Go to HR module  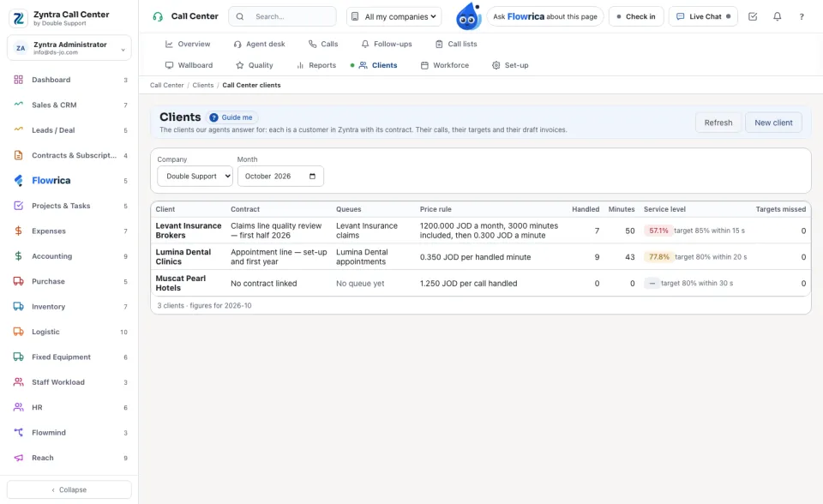tap(69, 407)
